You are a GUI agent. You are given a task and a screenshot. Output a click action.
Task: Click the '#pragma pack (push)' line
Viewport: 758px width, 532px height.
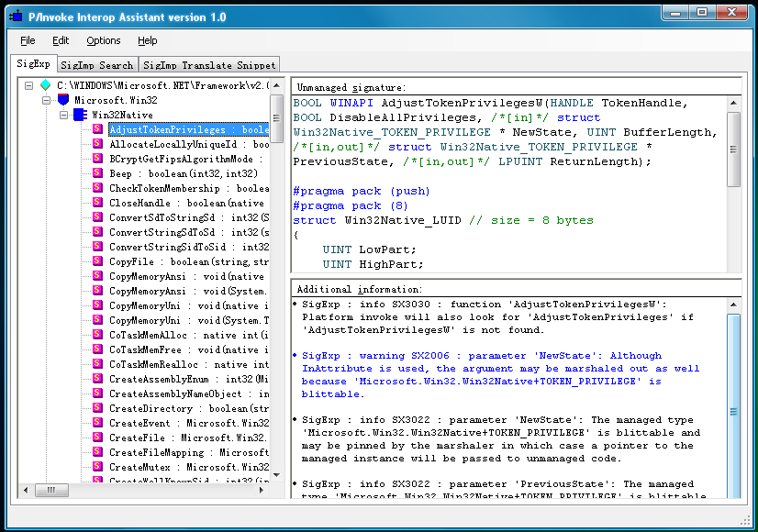(x=362, y=191)
